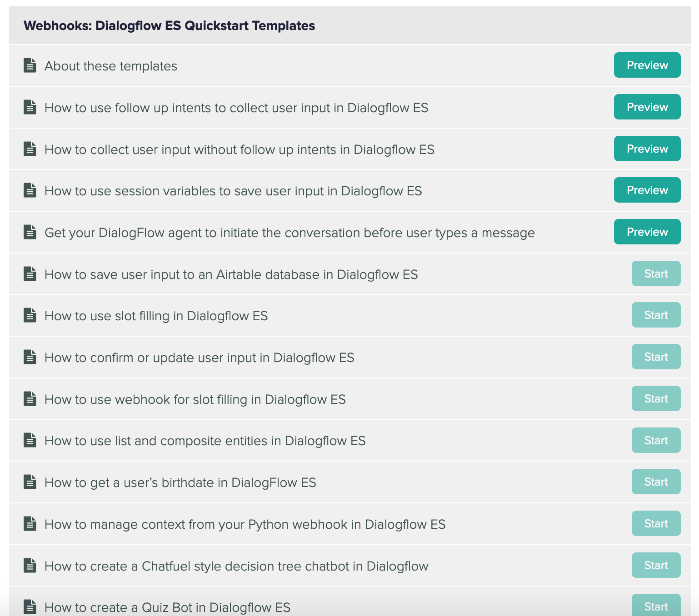Click document icon for session variables lesson
Image resolution: width=699 pixels, height=616 pixels.
(30, 190)
